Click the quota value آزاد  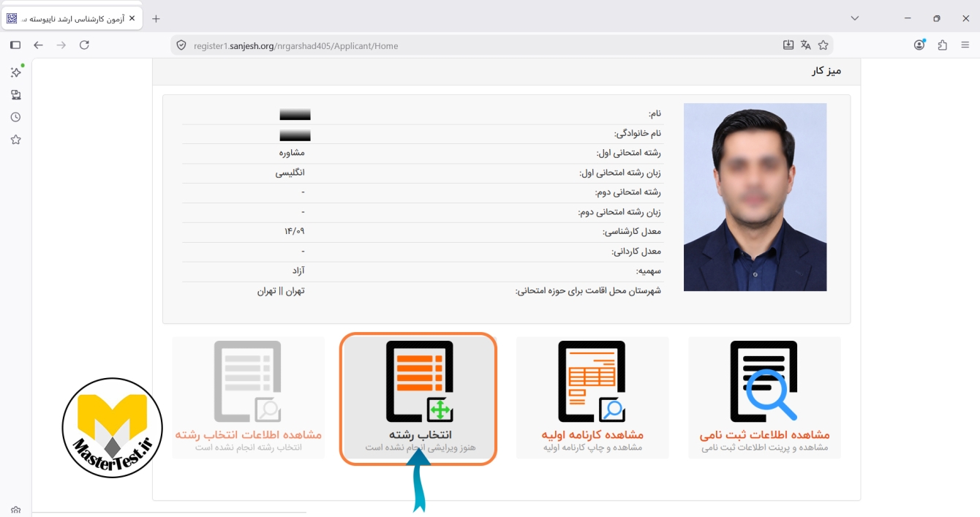pyautogui.click(x=298, y=271)
